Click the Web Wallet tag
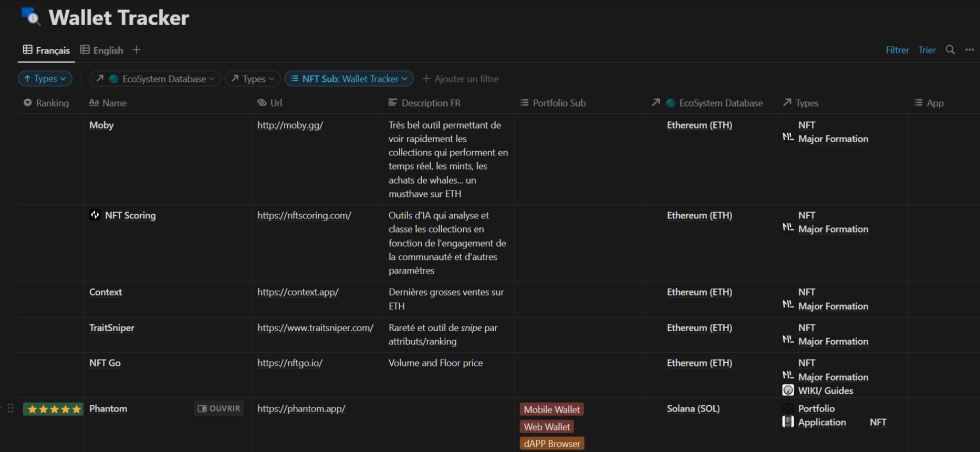Viewport: 980px width, 452px height. tap(547, 427)
